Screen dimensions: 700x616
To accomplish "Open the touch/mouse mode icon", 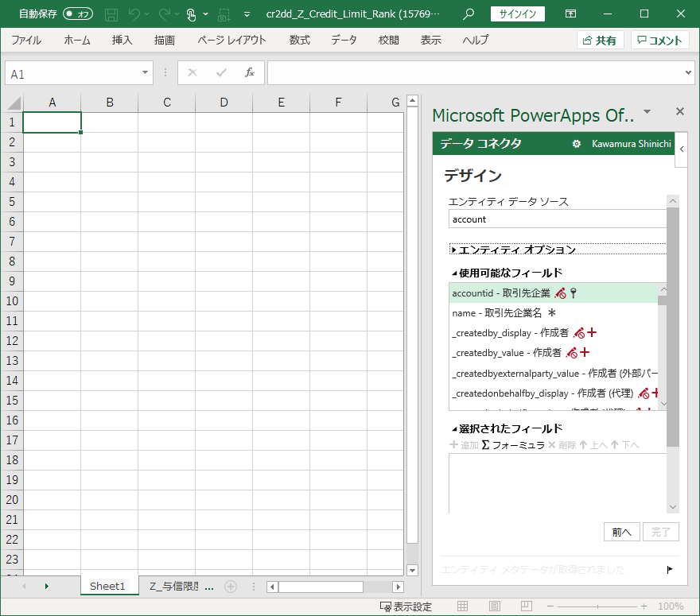I will 191,15.
